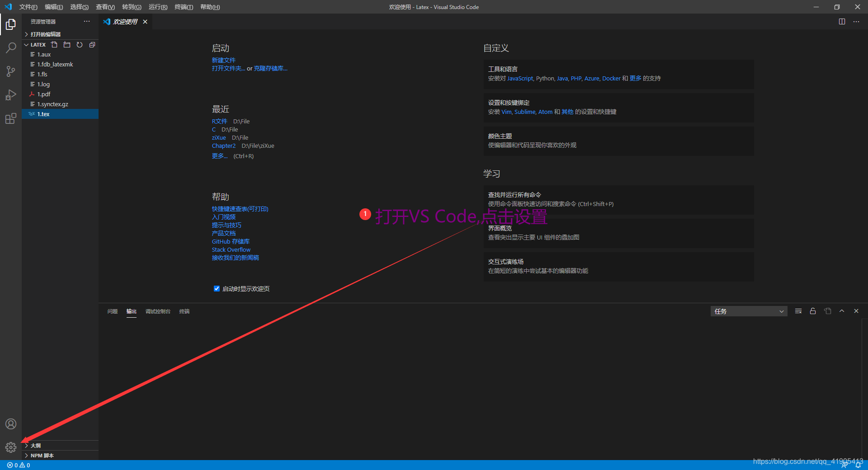
Task: Open the Go menu
Action: (132, 7)
